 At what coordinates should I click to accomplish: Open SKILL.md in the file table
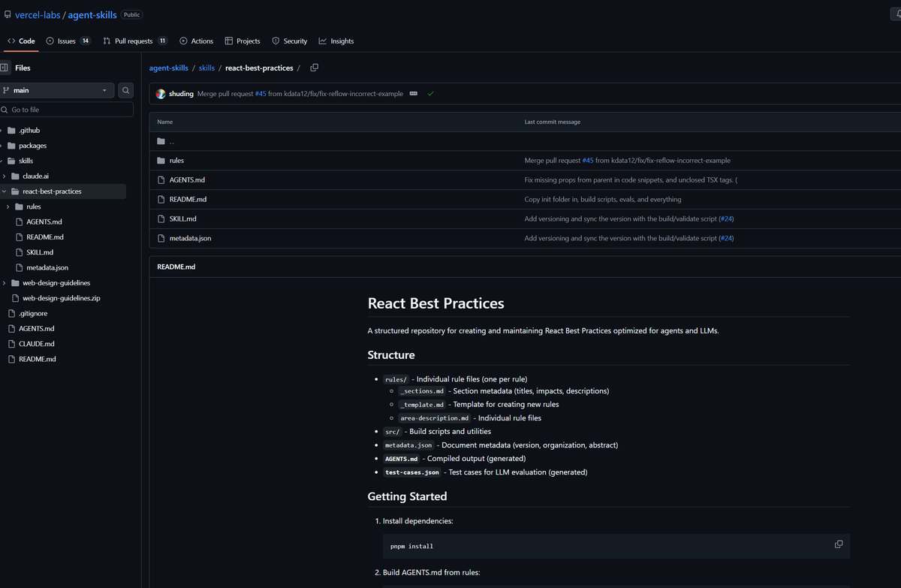click(x=183, y=219)
